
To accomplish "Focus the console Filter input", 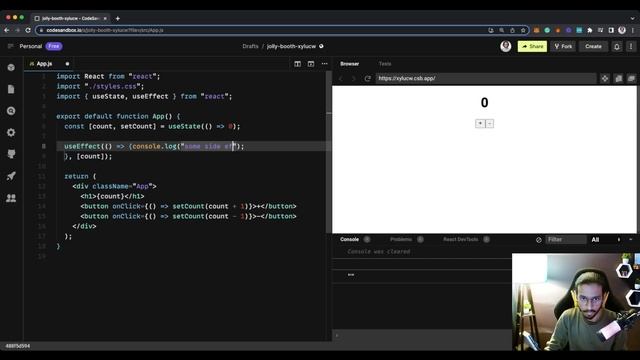I will point(566,240).
